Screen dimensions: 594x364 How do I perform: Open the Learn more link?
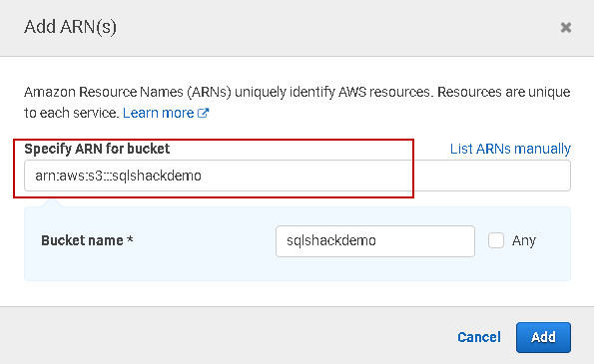[159, 113]
